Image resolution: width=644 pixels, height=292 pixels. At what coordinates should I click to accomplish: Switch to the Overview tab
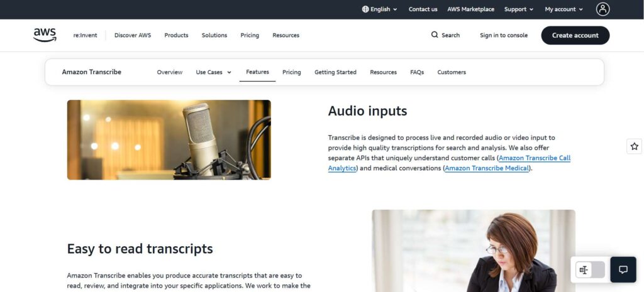tap(170, 72)
